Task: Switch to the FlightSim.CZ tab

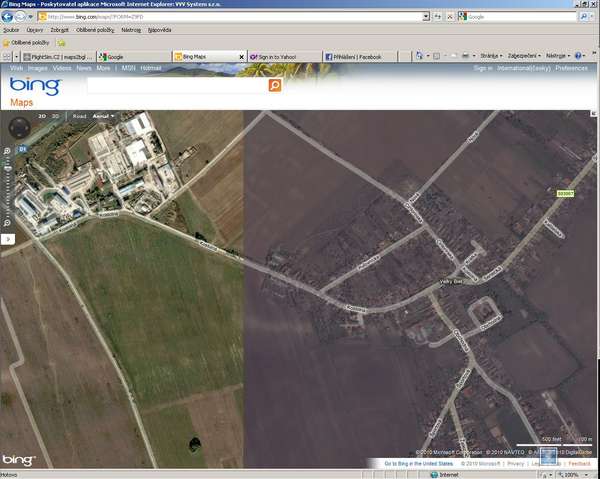Action: tap(58, 57)
